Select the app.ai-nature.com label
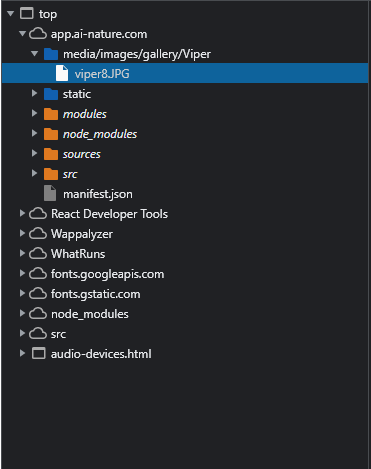This screenshot has width=371, height=469. tap(99, 34)
